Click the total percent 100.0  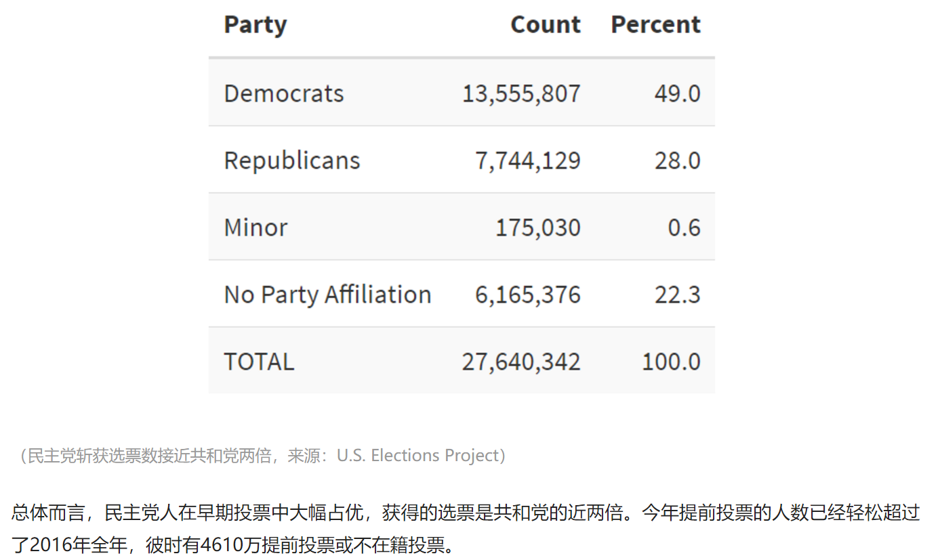point(671,362)
